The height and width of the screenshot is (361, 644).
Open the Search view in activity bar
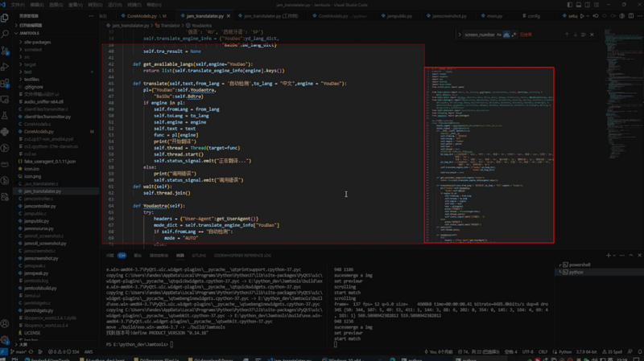click(5, 34)
